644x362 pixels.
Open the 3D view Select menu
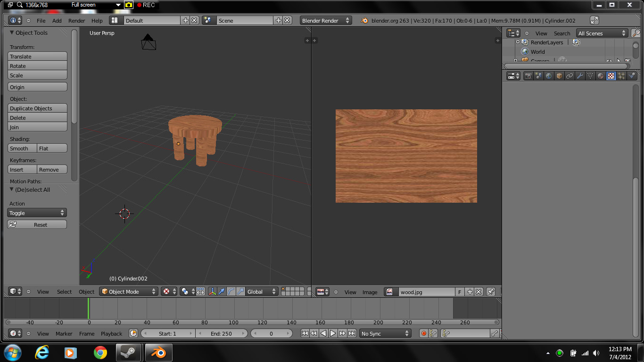[65, 292]
